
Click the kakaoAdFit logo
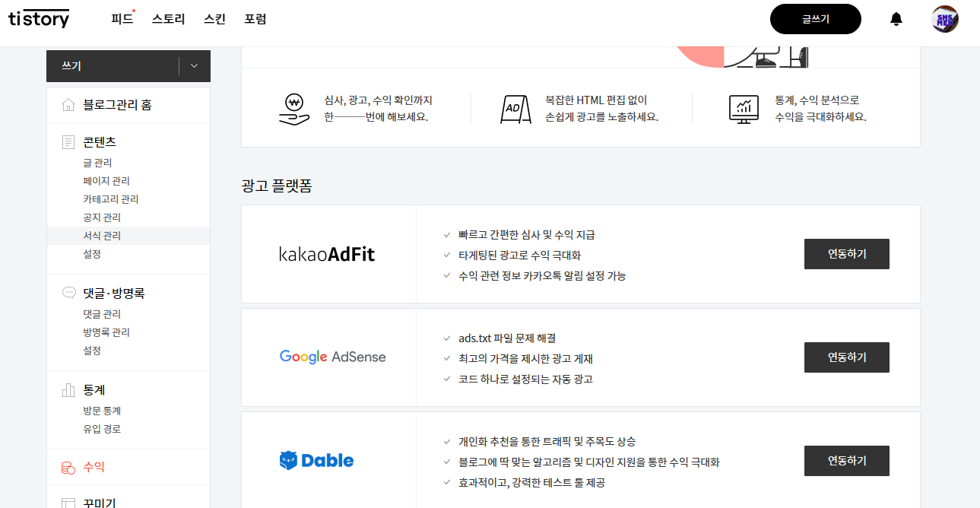(x=328, y=254)
